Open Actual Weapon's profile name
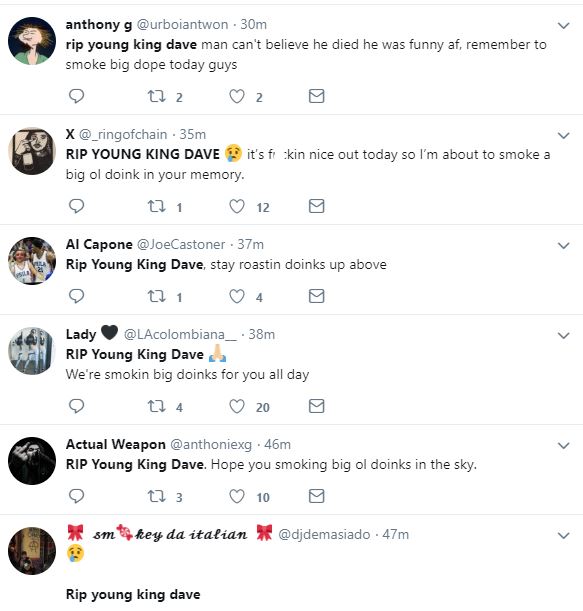The width and height of the screenshot is (583, 611). pos(115,444)
